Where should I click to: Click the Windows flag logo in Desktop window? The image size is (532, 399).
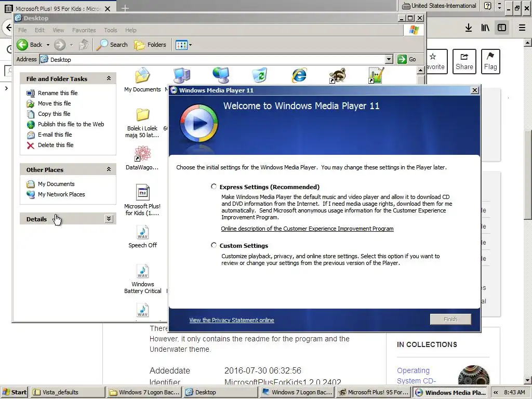[414, 30]
